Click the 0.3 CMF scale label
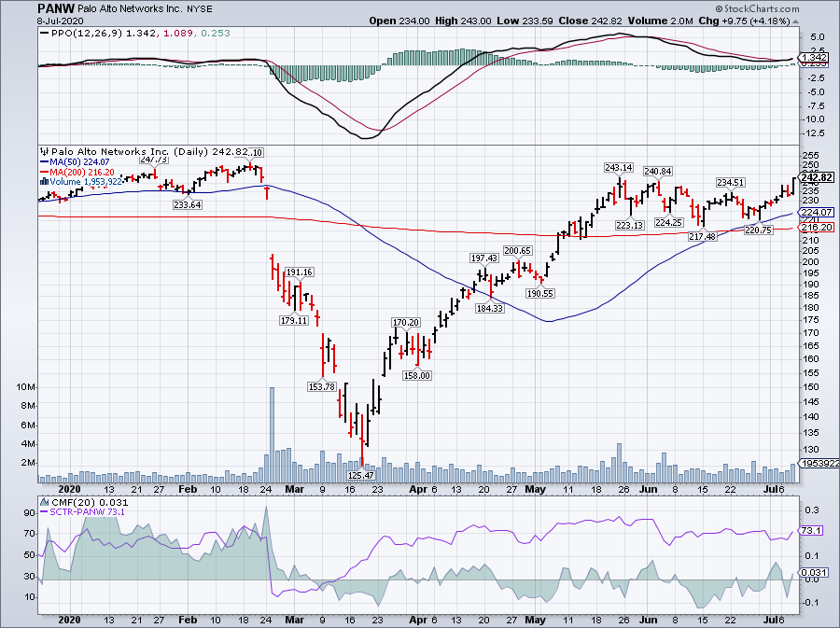This screenshot has width=840, height=628. 811,510
